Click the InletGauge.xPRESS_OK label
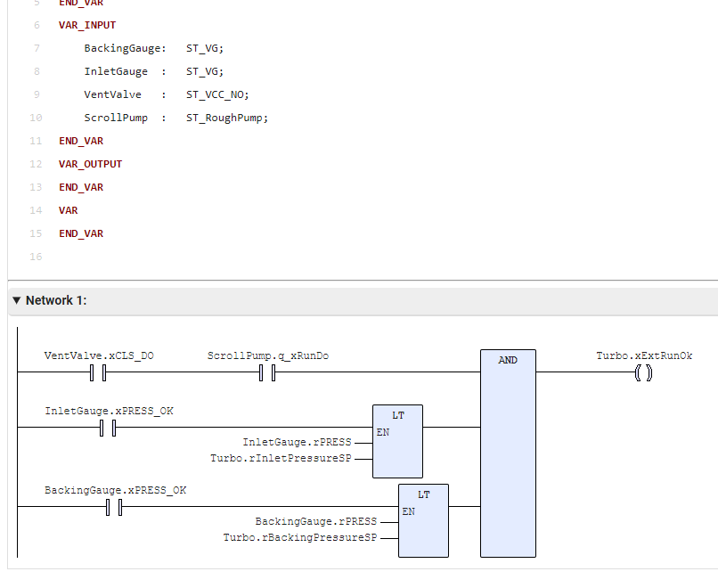 coord(109,412)
